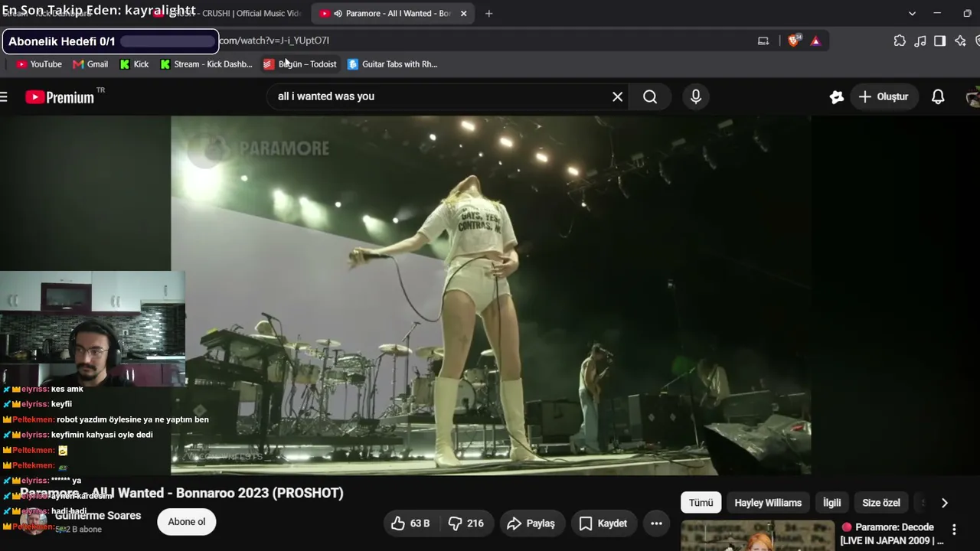Open the Kick bookmark

135,64
